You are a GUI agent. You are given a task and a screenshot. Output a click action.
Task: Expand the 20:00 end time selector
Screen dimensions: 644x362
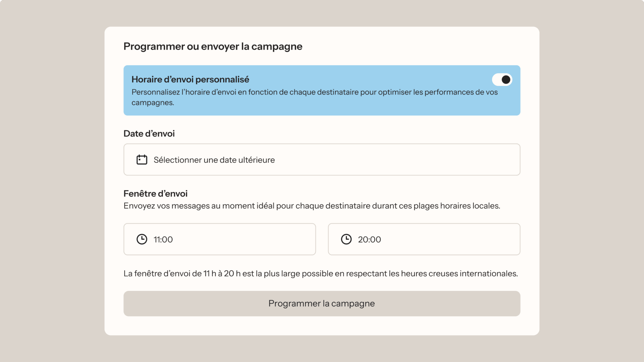point(424,239)
